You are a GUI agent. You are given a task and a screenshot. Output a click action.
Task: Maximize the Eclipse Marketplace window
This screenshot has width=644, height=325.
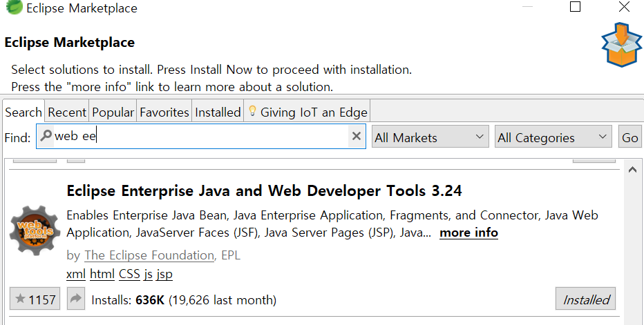[575, 7]
